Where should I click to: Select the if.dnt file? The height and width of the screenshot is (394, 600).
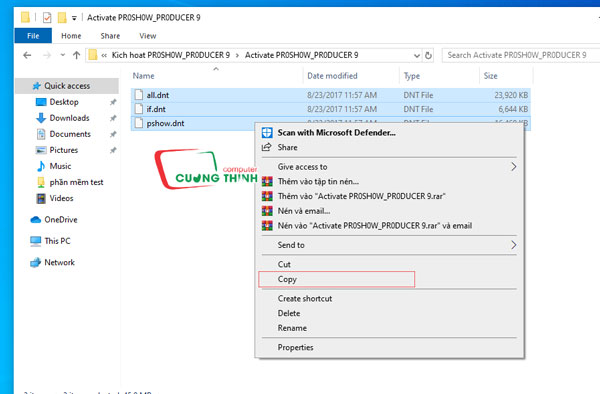(x=331, y=109)
